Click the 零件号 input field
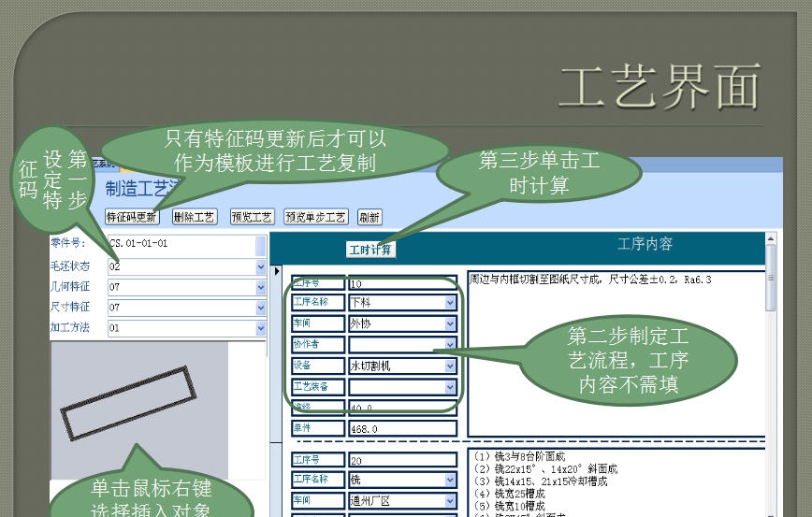The height and width of the screenshot is (517, 812). click(x=181, y=244)
